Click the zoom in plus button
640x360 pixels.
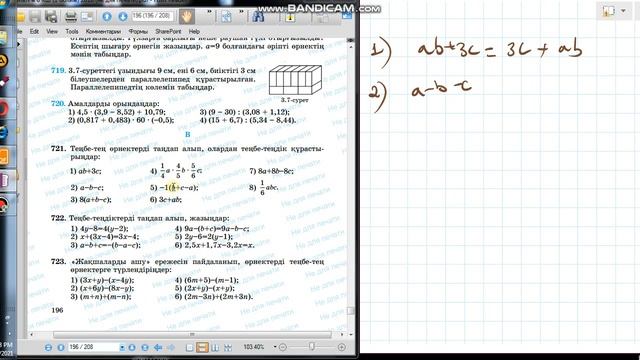click(342, 347)
